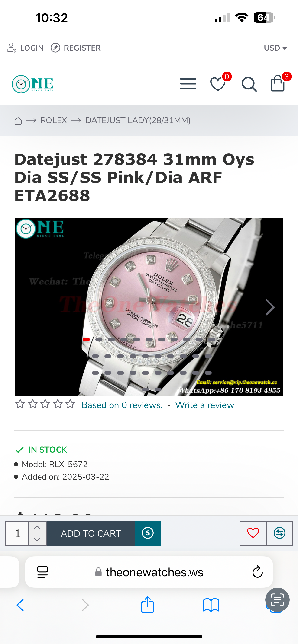Tap the home icon in breadcrumb
This screenshot has height=644, width=298.
tap(18, 121)
